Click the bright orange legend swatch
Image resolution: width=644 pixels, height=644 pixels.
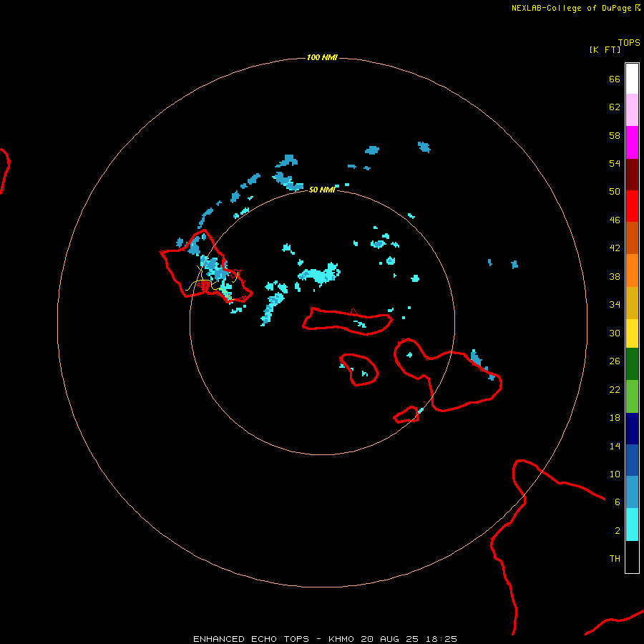[x=632, y=270]
